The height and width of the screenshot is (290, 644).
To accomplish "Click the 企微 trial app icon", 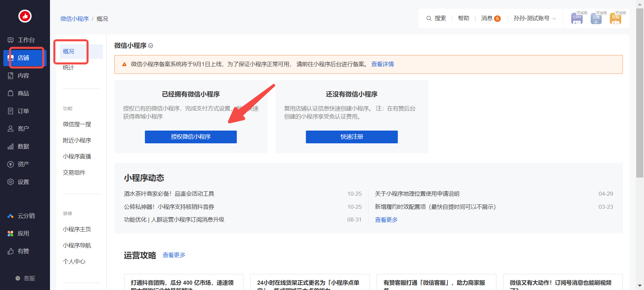I will coord(596,18).
